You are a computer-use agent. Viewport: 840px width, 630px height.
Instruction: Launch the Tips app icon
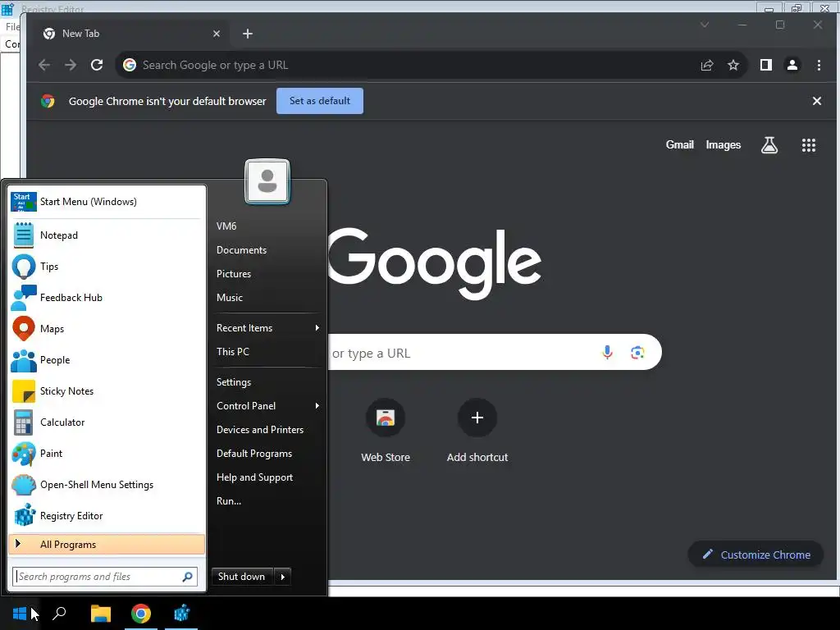(24, 267)
